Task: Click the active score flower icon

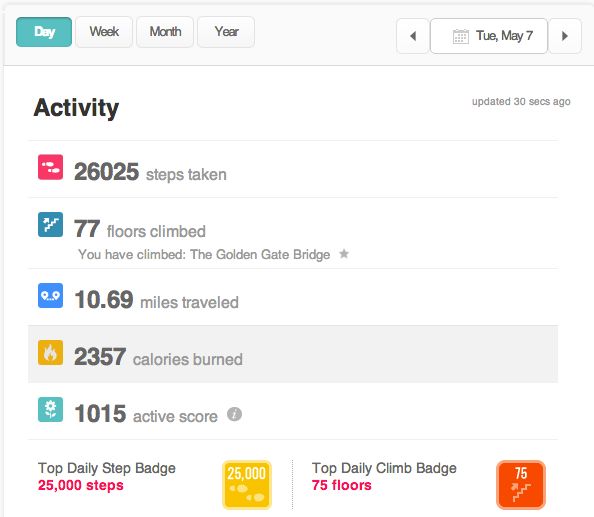Action: 50,409
